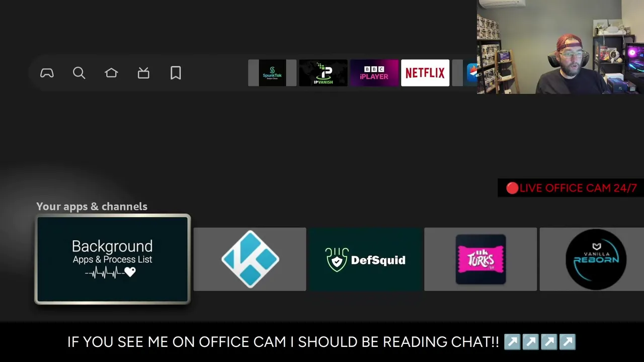The image size is (644, 362).
Task: Launch the IPVanish app shortcut
Action: [323, 73]
